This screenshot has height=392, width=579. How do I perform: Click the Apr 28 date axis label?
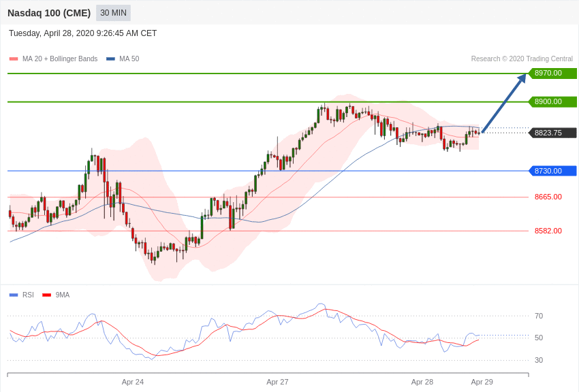click(x=422, y=382)
